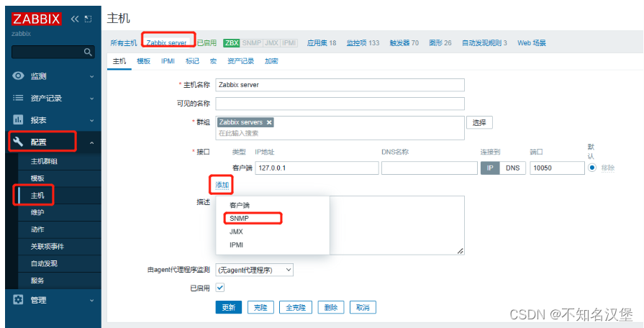Switch to the 标记 tab
This screenshot has height=328, width=644.
[192, 61]
